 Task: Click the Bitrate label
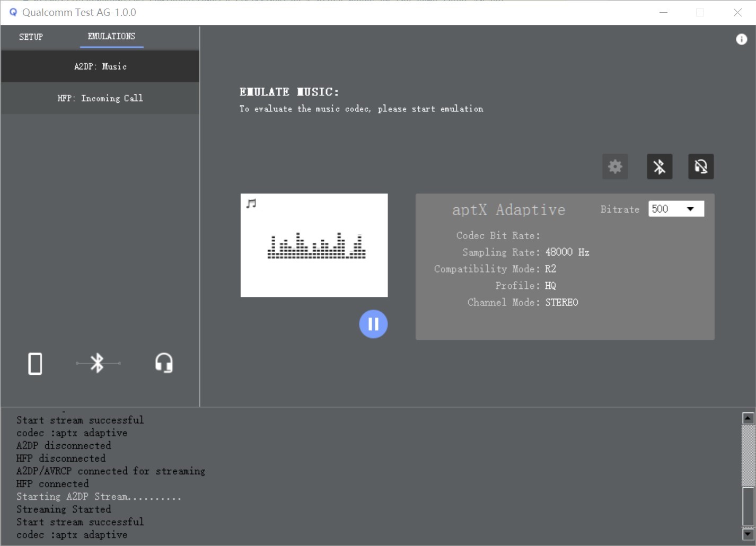620,209
